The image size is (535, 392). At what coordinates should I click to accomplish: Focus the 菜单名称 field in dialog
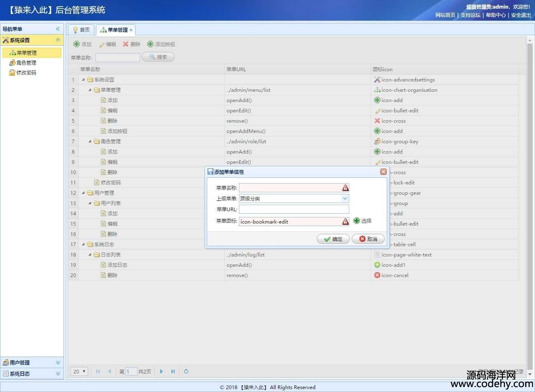(x=290, y=188)
